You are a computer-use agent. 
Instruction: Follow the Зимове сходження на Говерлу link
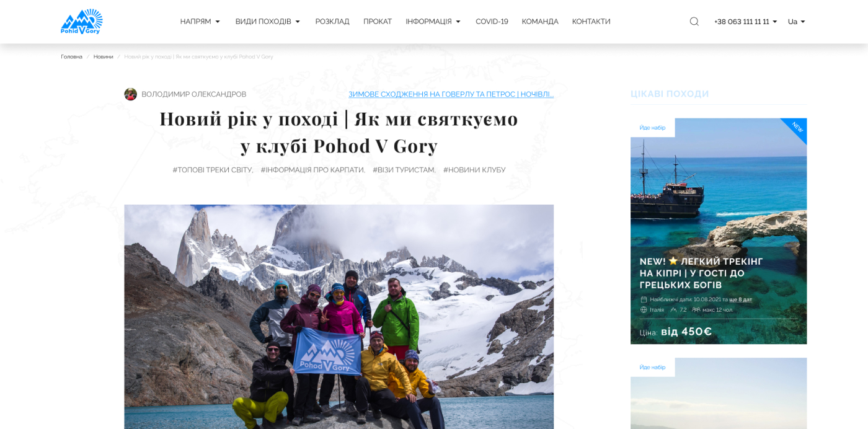click(x=451, y=94)
